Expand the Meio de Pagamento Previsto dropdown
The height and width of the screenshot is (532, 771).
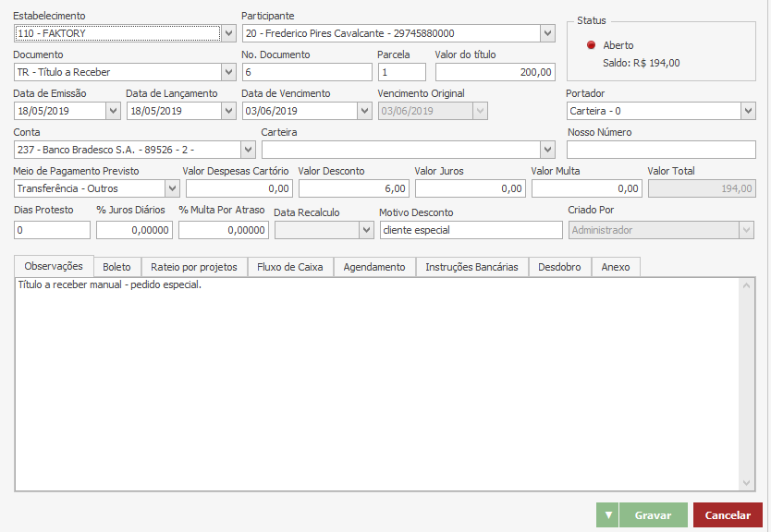[x=172, y=188]
